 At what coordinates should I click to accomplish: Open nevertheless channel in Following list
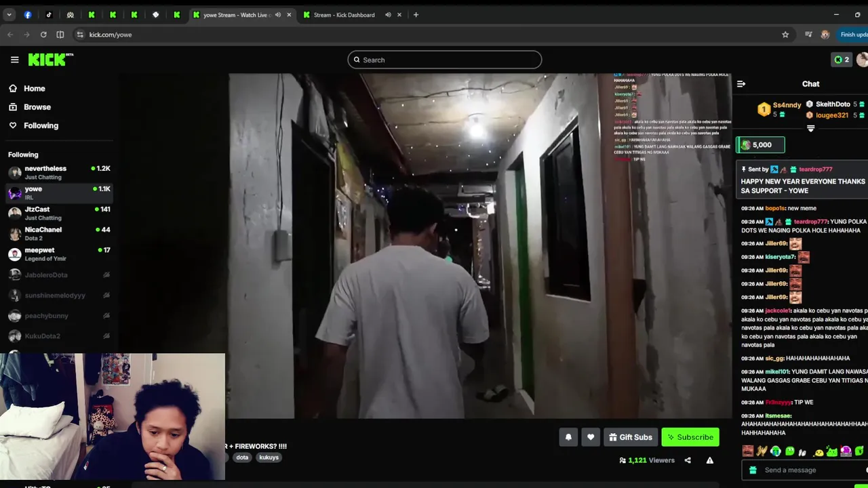click(x=59, y=172)
